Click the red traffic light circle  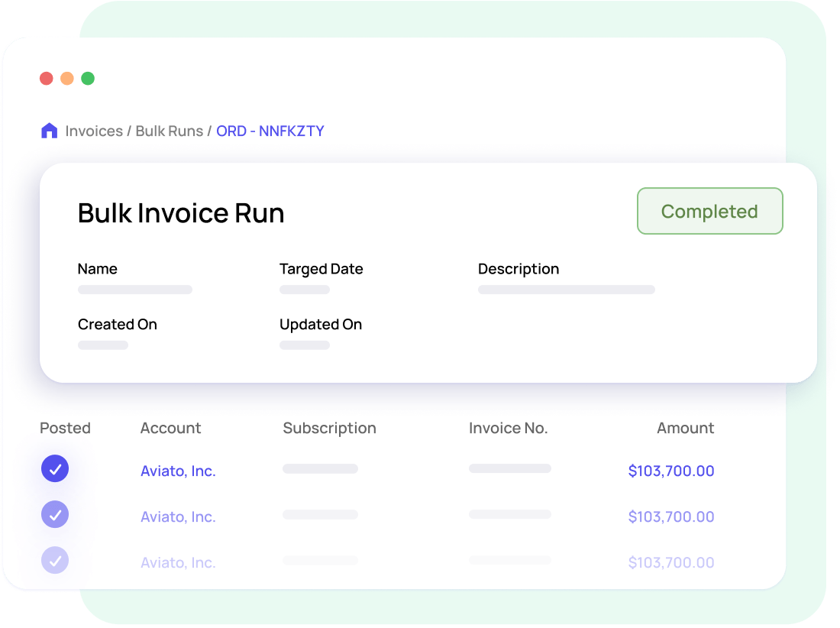coord(46,78)
